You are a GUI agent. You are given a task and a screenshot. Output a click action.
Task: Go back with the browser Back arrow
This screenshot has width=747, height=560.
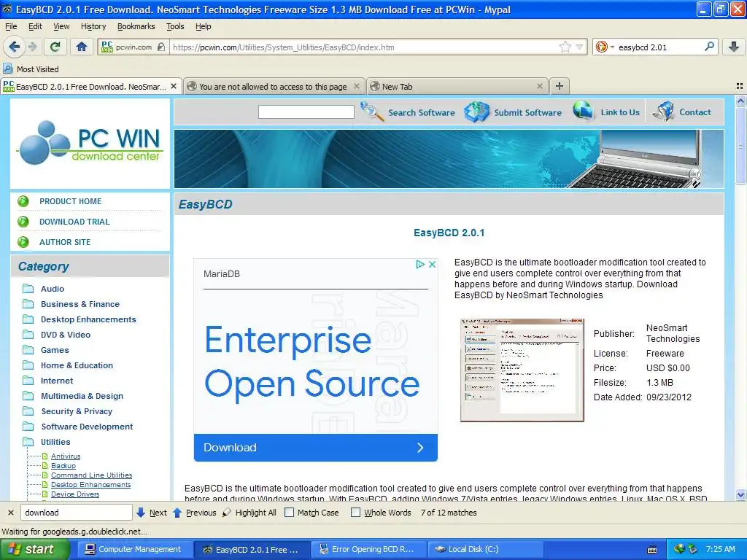pyautogui.click(x=15, y=47)
